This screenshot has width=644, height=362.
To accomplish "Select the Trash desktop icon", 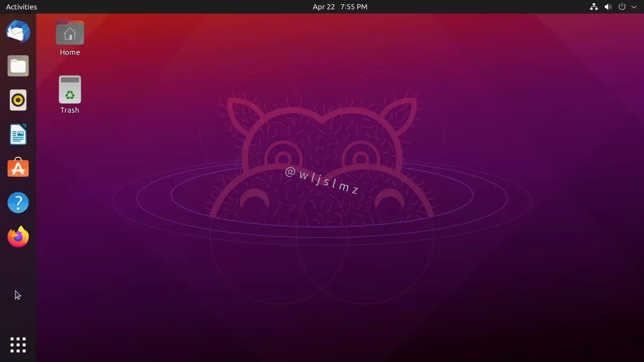I will 70,90.
